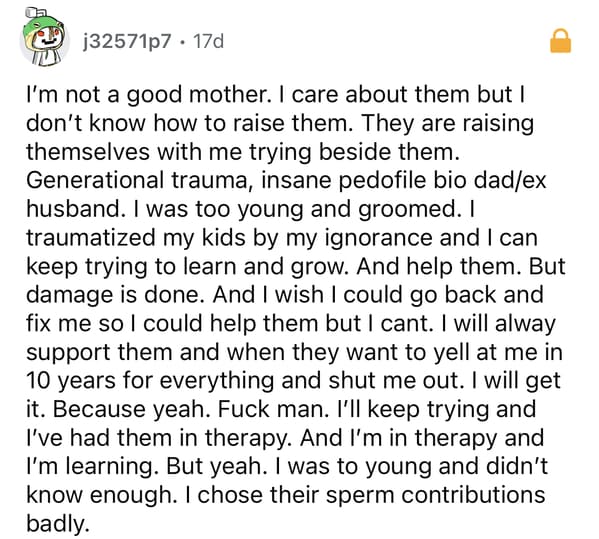Click the phrase "I've had them in therapy"

coord(155,438)
